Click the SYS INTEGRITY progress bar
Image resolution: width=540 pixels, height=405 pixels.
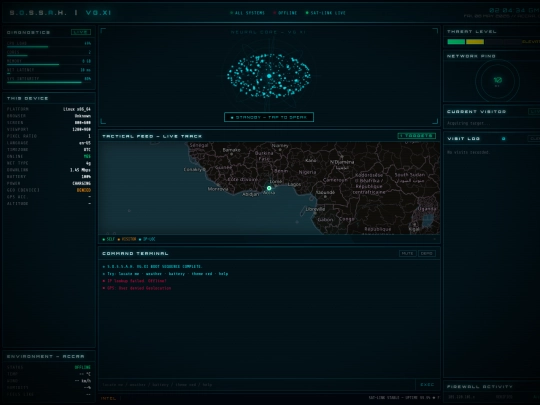(x=49, y=82)
